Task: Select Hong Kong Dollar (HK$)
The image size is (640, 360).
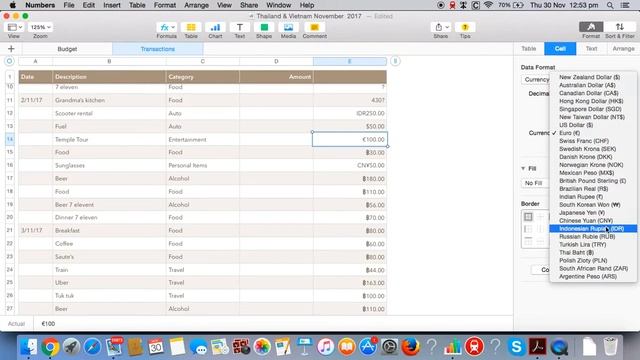Action: [593, 101]
